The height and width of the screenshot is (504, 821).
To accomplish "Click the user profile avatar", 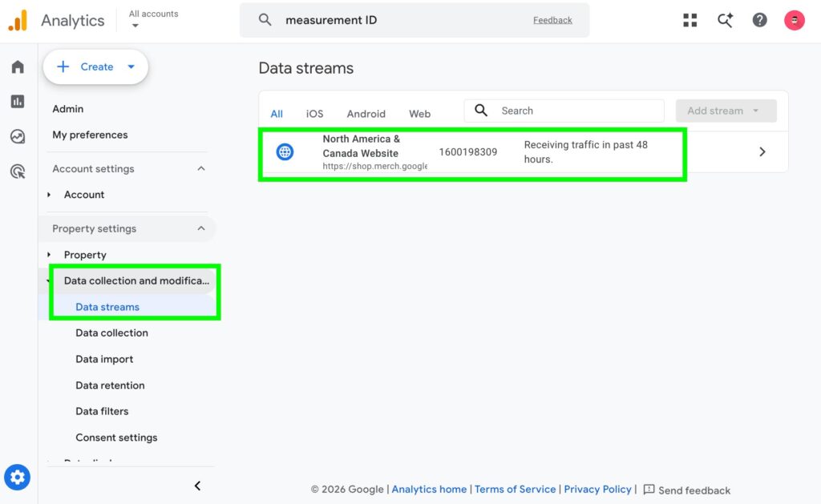I will (x=795, y=20).
